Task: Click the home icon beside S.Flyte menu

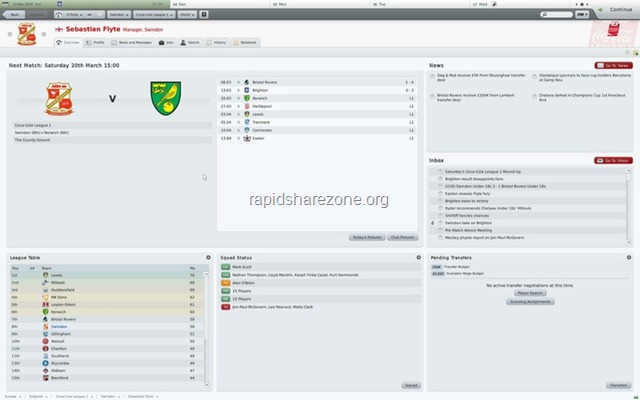Action: 59,15
